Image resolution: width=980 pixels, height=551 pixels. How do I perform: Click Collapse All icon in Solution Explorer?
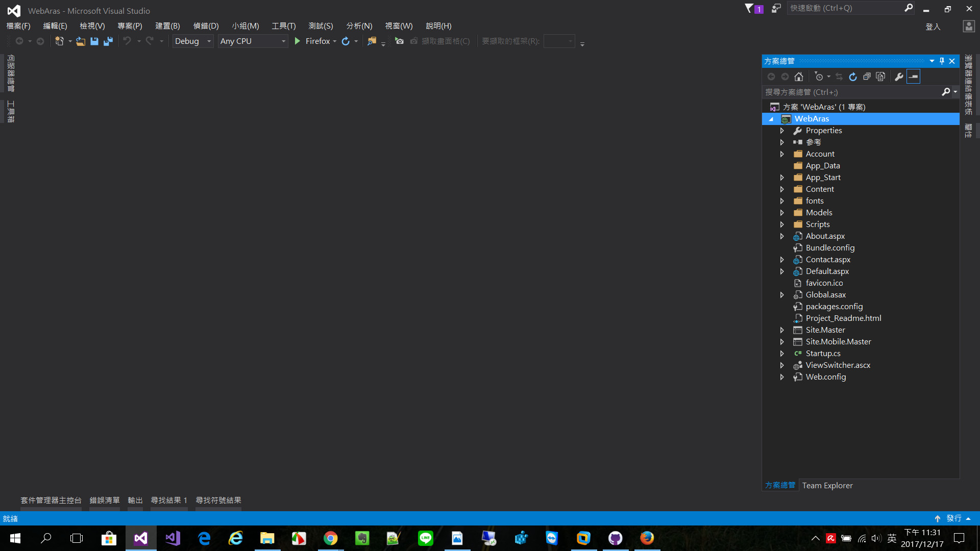tap(867, 77)
